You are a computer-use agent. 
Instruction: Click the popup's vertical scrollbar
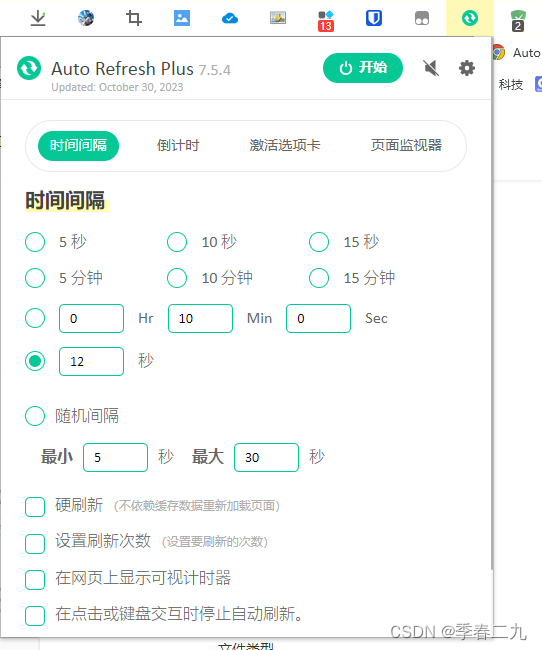pos(492,305)
